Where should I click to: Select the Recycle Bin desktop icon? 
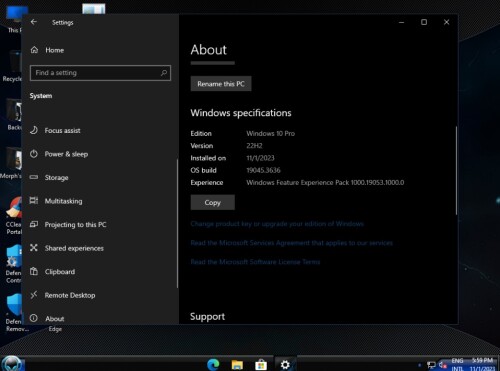pyautogui.click(x=13, y=67)
